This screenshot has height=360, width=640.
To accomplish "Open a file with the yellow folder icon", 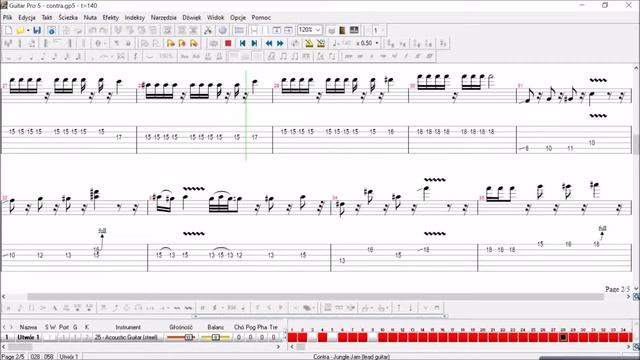I will click(x=20, y=31).
